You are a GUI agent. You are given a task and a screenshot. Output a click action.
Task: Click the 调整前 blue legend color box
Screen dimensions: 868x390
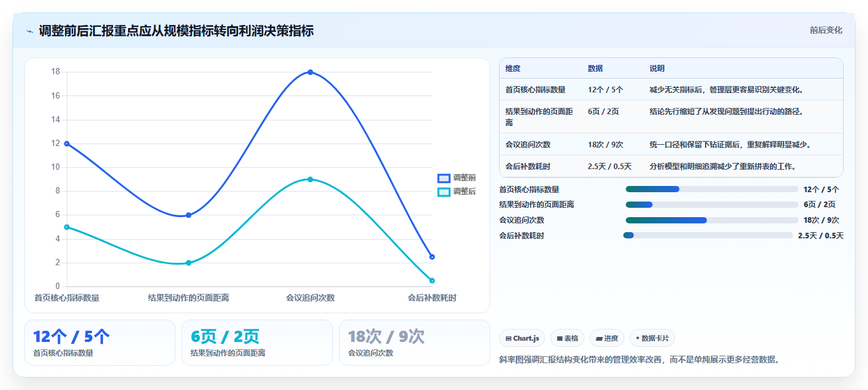coord(443,178)
